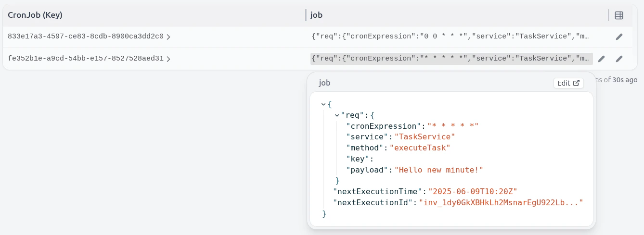Expand the 833e17a3-4597 key chevron
The image size is (644, 235).
(x=168, y=37)
